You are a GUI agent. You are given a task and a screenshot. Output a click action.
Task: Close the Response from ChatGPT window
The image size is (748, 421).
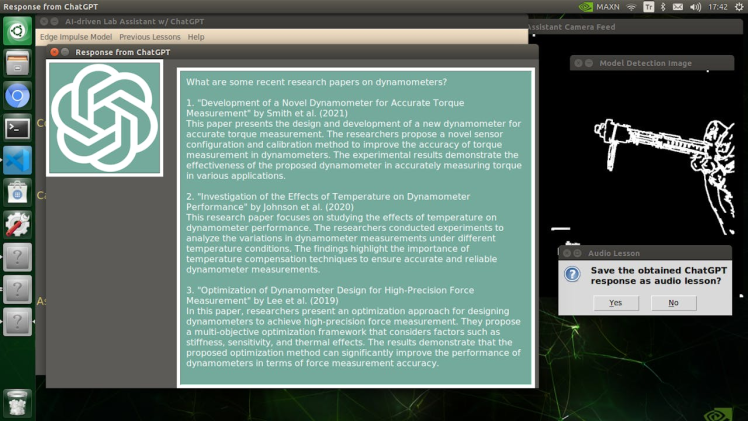click(54, 52)
